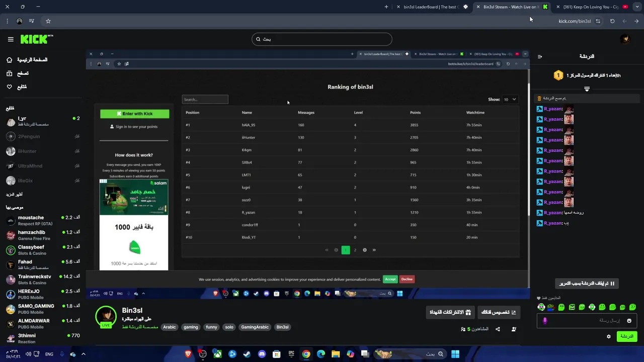Click the viewers count under the stream
Image resolution: width=644 pixels, height=362 pixels.
coord(474,329)
